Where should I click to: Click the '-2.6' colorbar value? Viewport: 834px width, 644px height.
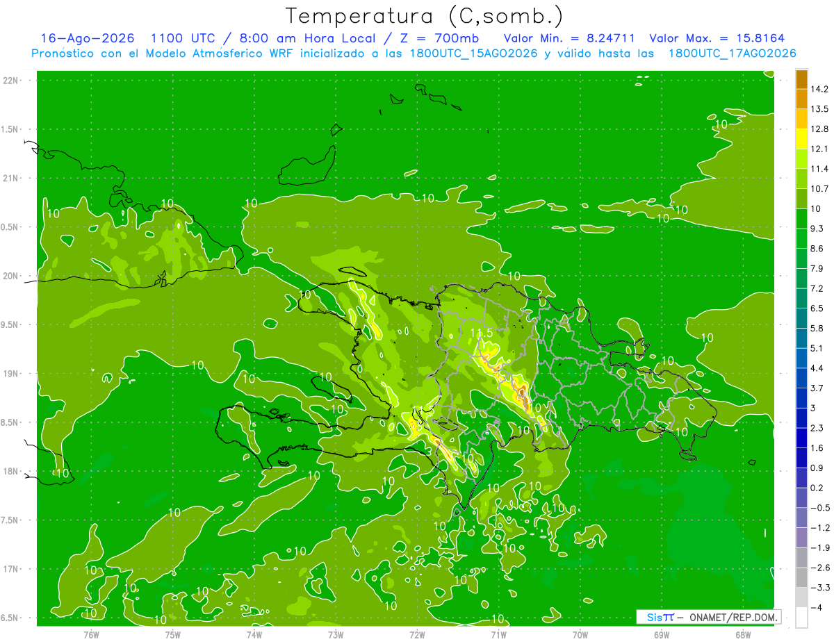click(819, 568)
